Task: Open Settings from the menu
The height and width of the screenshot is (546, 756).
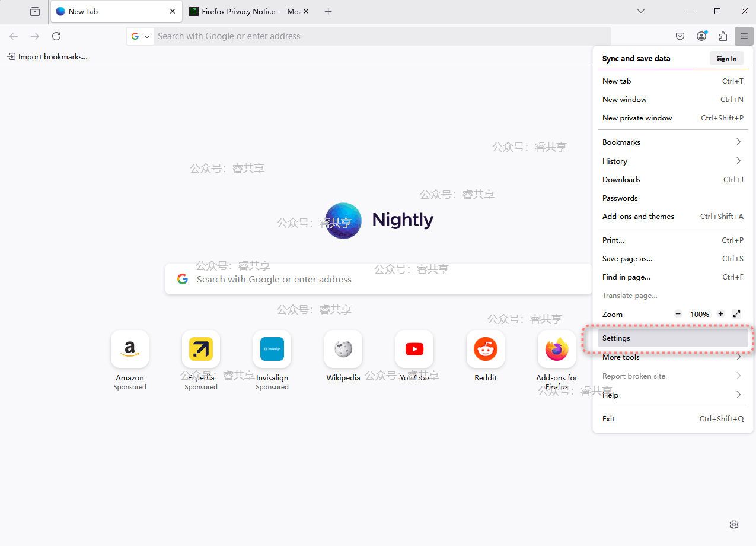Action: point(672,338)
